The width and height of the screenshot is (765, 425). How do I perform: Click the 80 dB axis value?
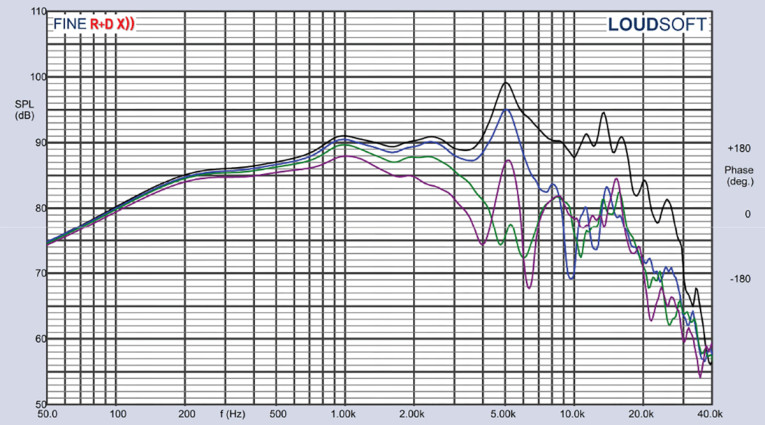click(x=40, y=208)
